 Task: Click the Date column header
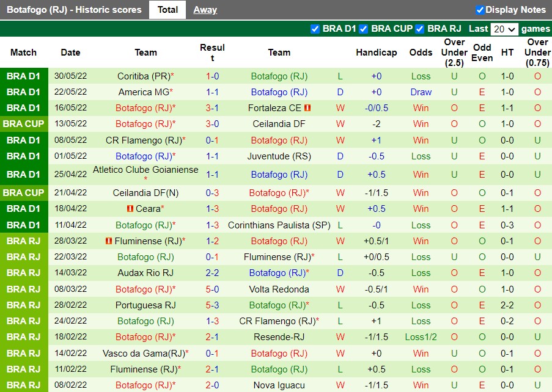pyautogui.click(x=70, y=53)
